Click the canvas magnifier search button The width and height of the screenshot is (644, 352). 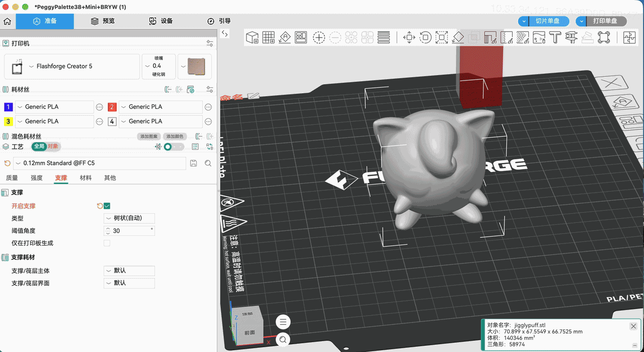pyautogui.click(x=283, y=340)
